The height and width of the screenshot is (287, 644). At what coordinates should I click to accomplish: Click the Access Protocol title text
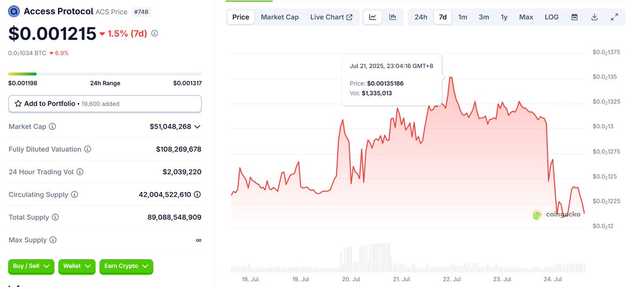click(x=58, y=11)
